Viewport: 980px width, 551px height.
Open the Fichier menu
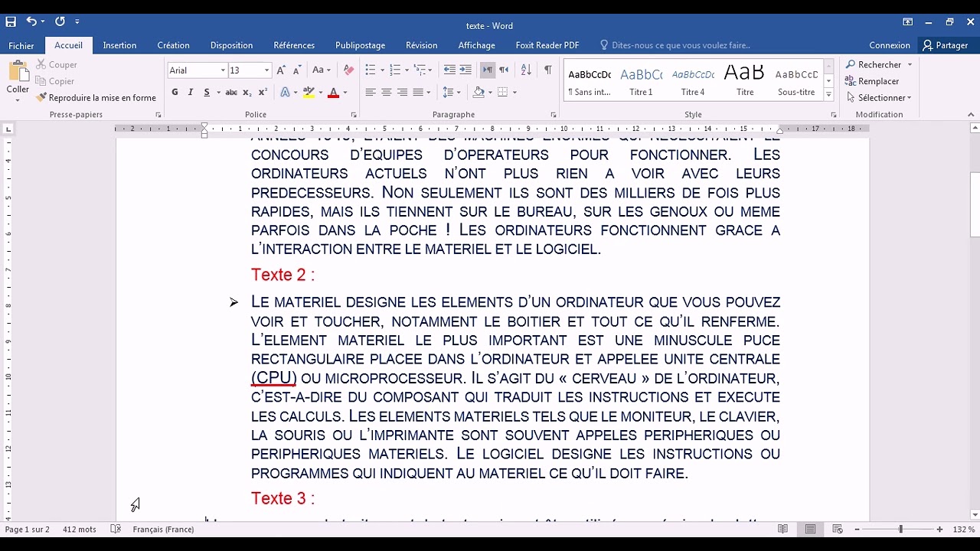coord(21,46)
